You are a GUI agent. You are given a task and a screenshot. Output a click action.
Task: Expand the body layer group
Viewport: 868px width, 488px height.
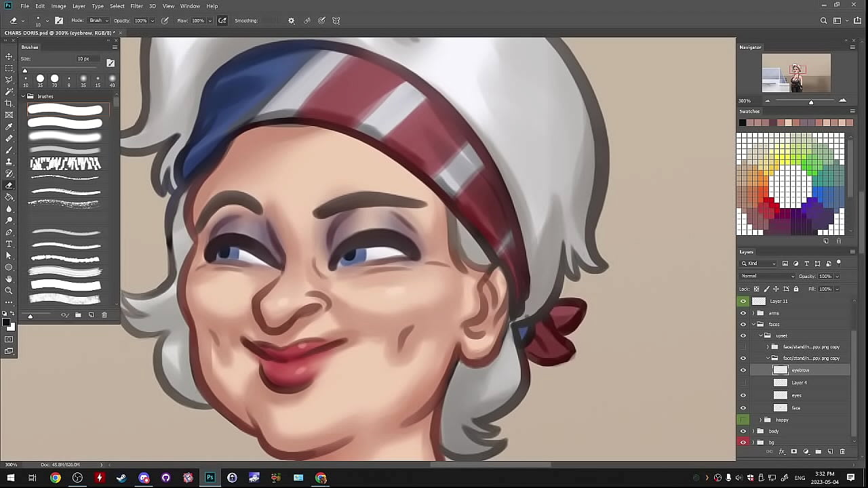coord(753,431)
